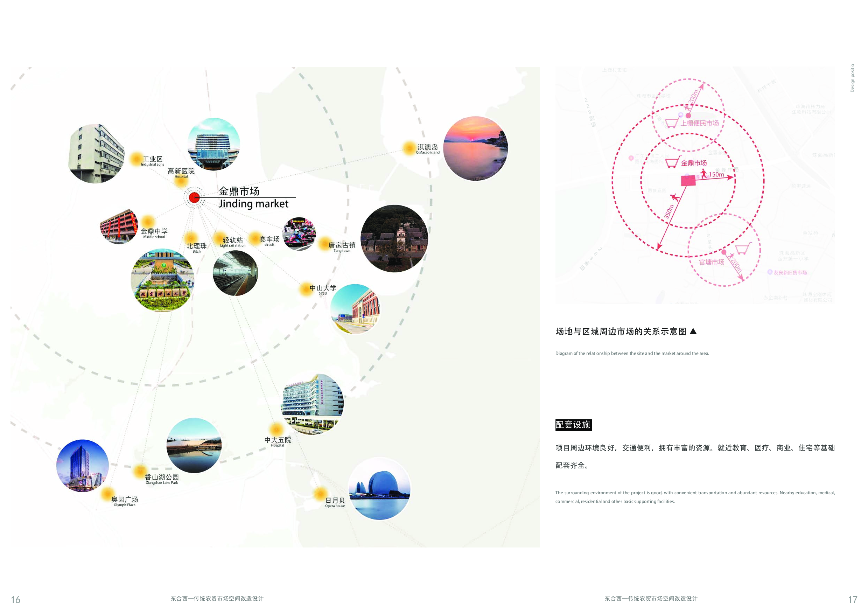Viewport: 868px width, 614px height.
Task: Click the yellow dot next to 工业区
Action: [x=136, y=159]
